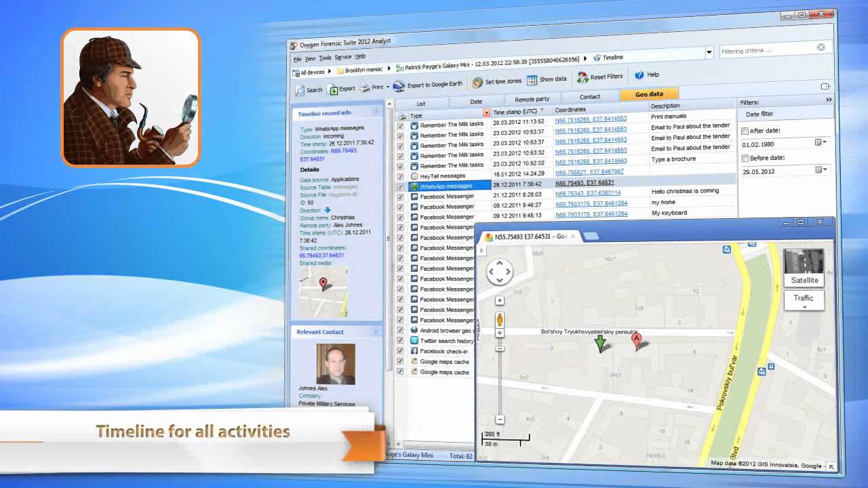The width and height of the screenshot is (868, 488).
Task: Click the Brooklyn maniac folder icon
Action: pyautogui.click(x=340, y=70)
